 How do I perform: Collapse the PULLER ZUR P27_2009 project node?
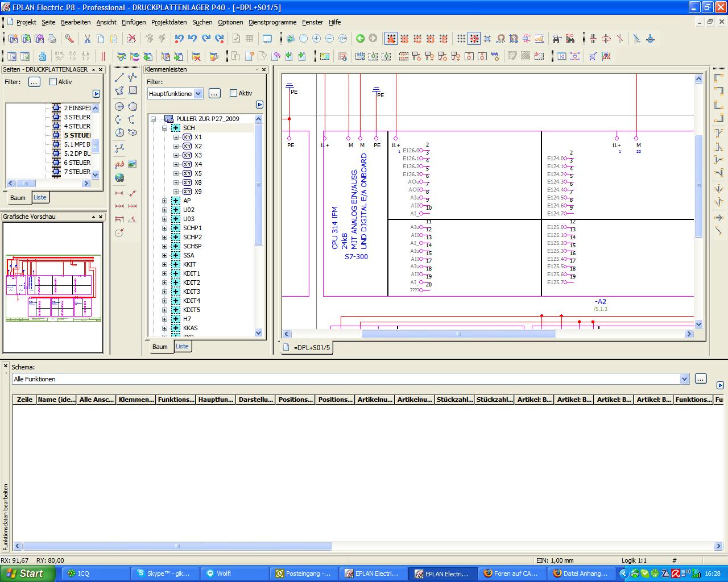(x=154, y=119)
